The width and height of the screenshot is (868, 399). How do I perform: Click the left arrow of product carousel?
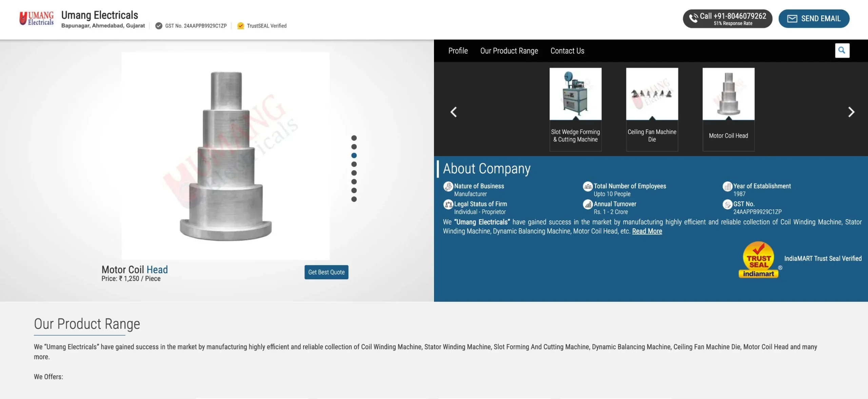pyautogui.click(x=454, y=112)
